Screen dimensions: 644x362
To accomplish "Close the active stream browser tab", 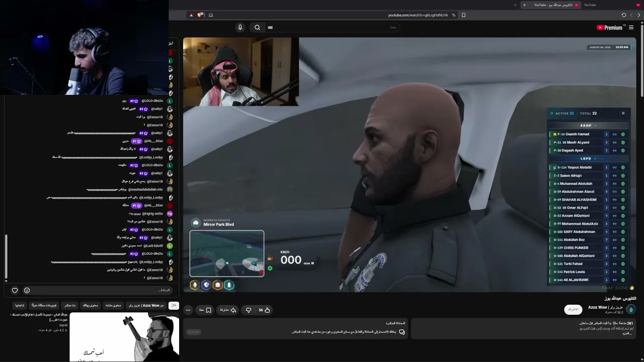I will [x=524, y=5].
